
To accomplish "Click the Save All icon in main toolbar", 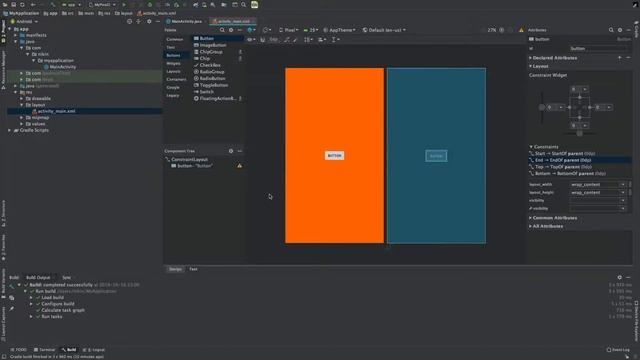I will pyautogui.click(x=13, y=4).
